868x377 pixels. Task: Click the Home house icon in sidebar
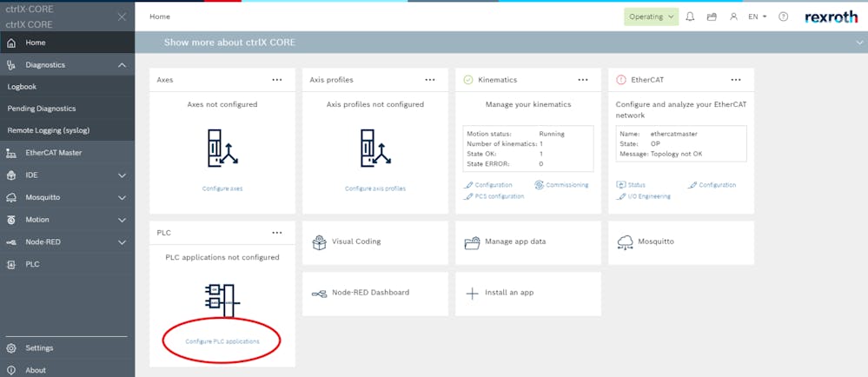point(11,43)
